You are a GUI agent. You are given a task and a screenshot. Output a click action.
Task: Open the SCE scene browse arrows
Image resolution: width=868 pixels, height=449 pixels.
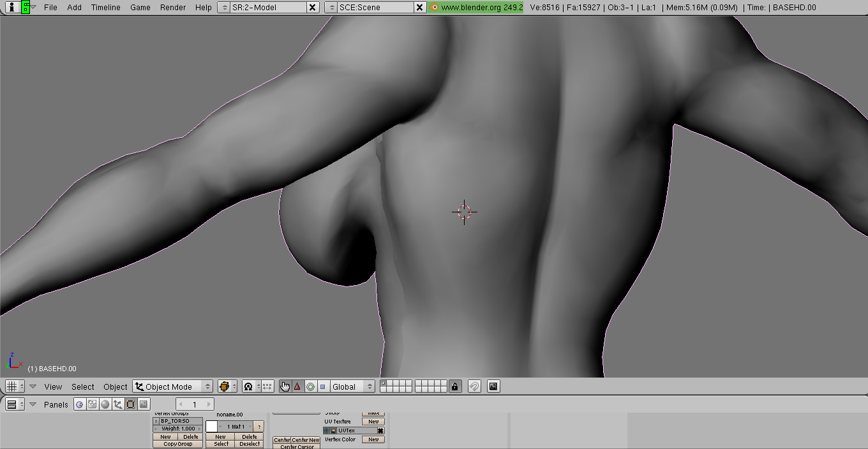331,8
